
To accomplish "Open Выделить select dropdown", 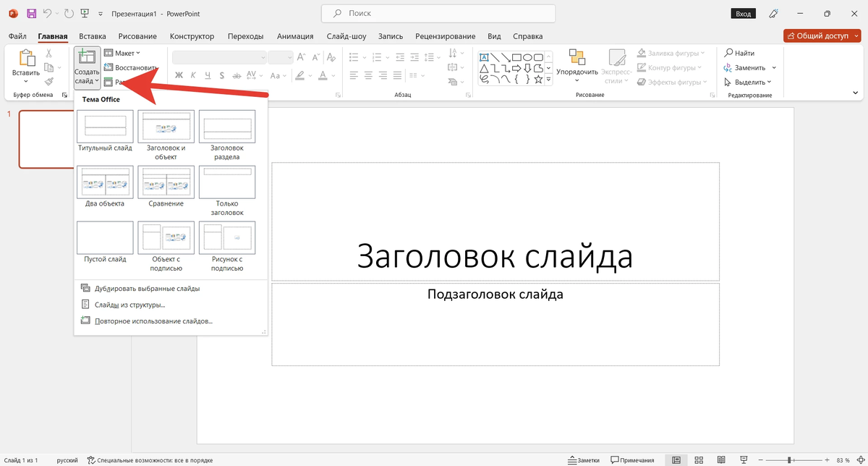I will 748,82.
